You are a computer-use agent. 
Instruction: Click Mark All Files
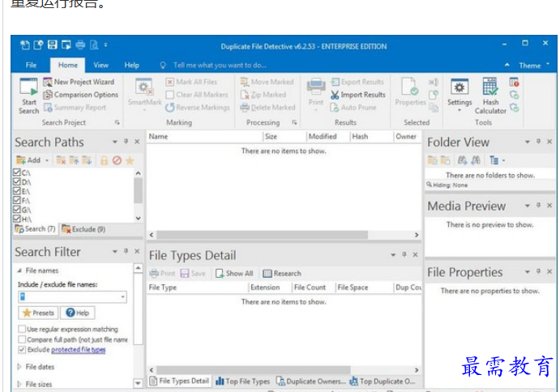pos(191,82)
